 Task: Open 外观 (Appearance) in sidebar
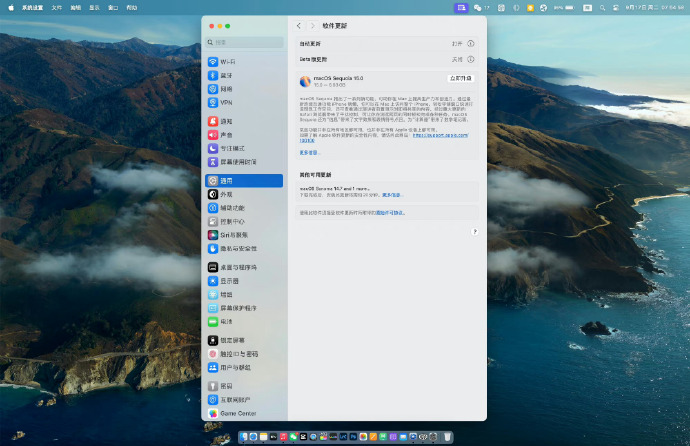click(244, 194)
